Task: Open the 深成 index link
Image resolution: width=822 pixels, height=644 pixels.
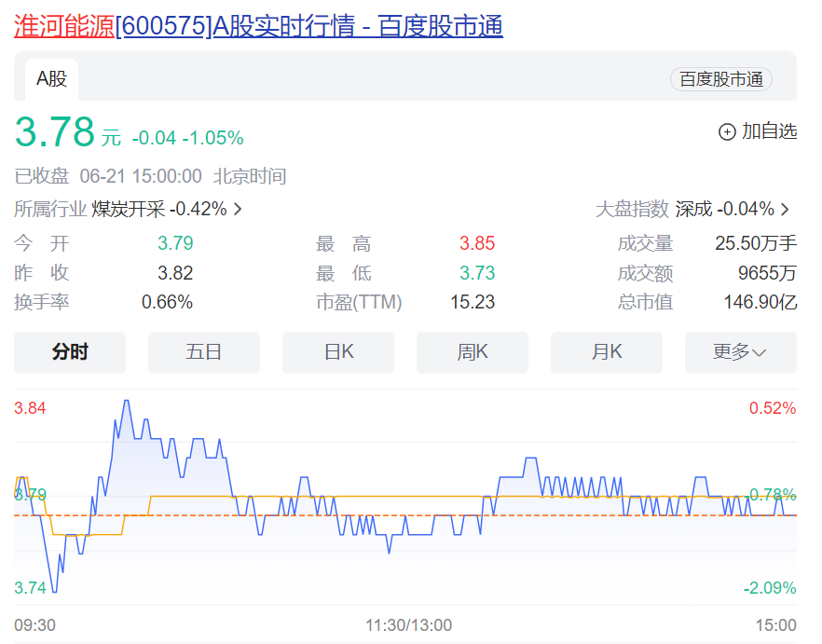Action: [693, 209]
